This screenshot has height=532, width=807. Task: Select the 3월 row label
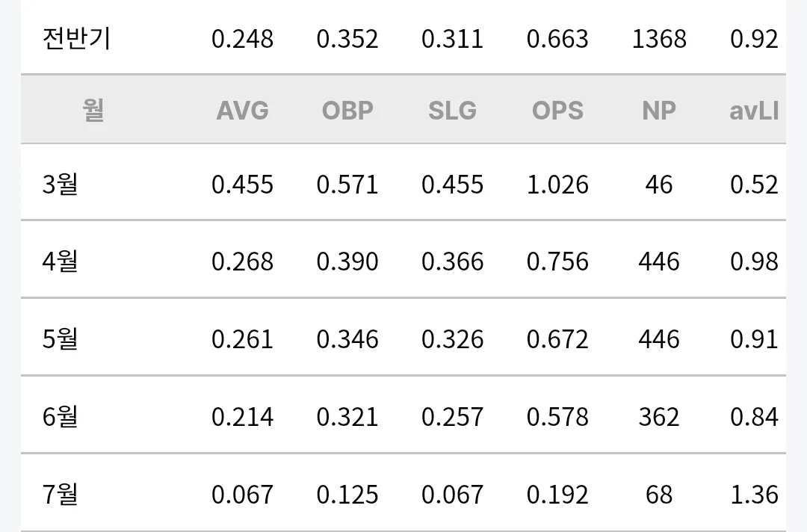(61, 185)
